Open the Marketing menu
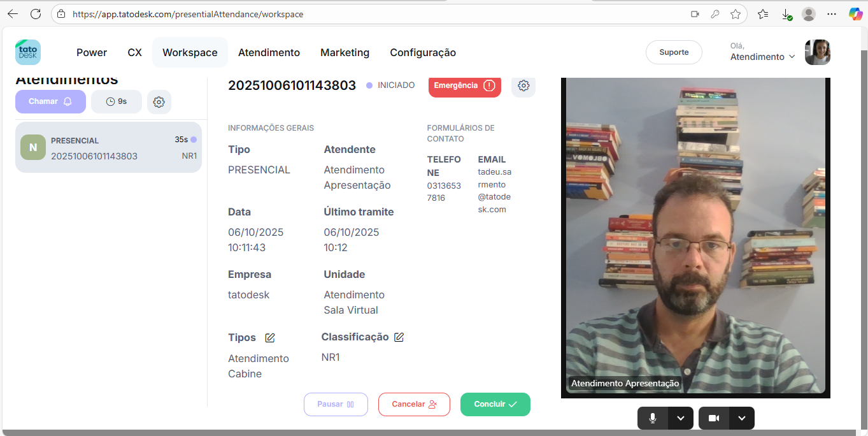868x436 pixels. pos(345,53)
